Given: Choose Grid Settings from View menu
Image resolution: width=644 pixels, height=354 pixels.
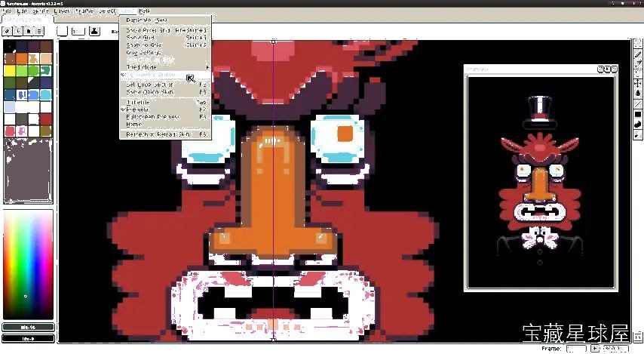Looking at the screenshot, I should 165,52.
